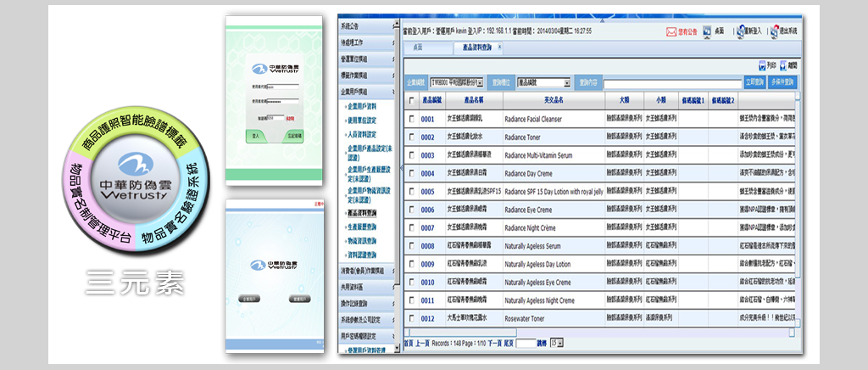Expand the 操作記錄查詢 sidebar section
Screen dimensions: 868x370
[x=366, y=304]
